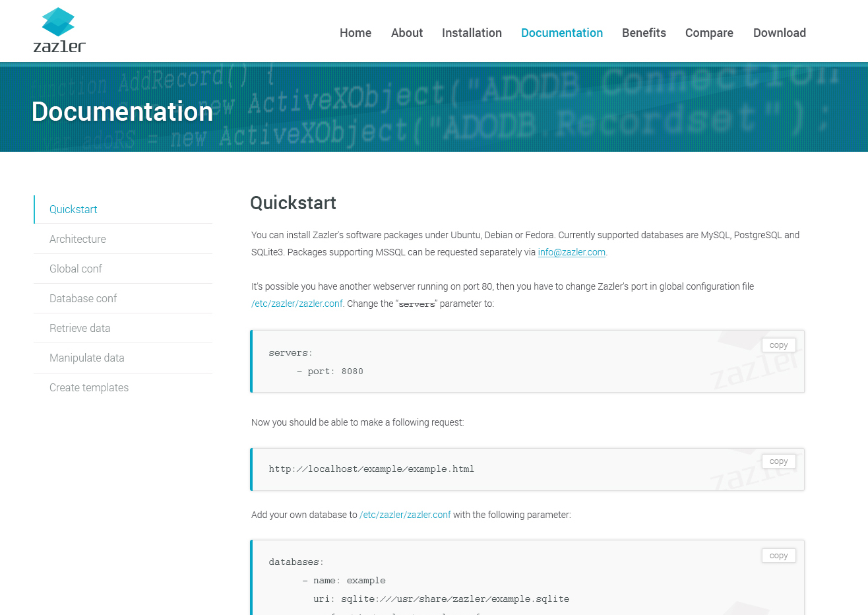Select Documentation in top navigation
This screenshot has height=615, width=868.
562,33
